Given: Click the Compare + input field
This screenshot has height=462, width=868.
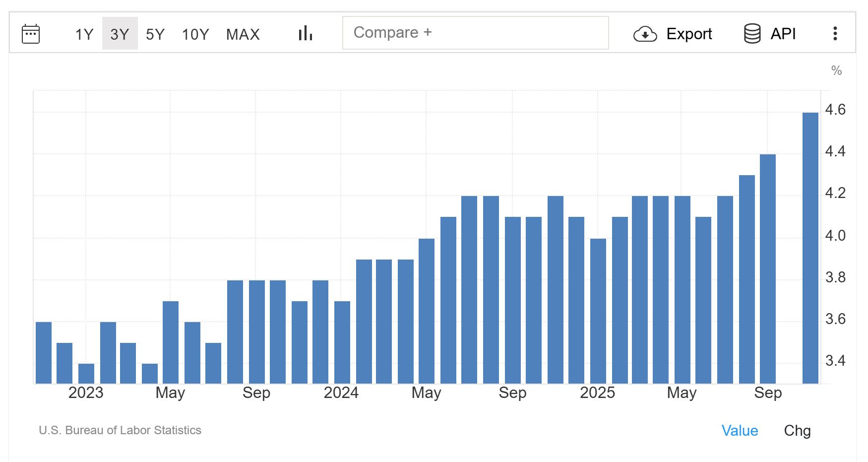Looking at the screenshot, I should coord(475,33).
